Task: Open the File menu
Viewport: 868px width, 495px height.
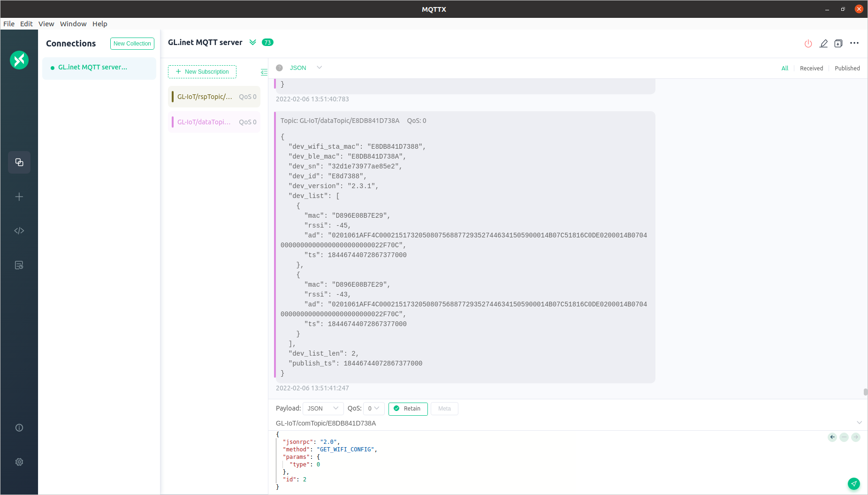Action: (x=9, y=24)
